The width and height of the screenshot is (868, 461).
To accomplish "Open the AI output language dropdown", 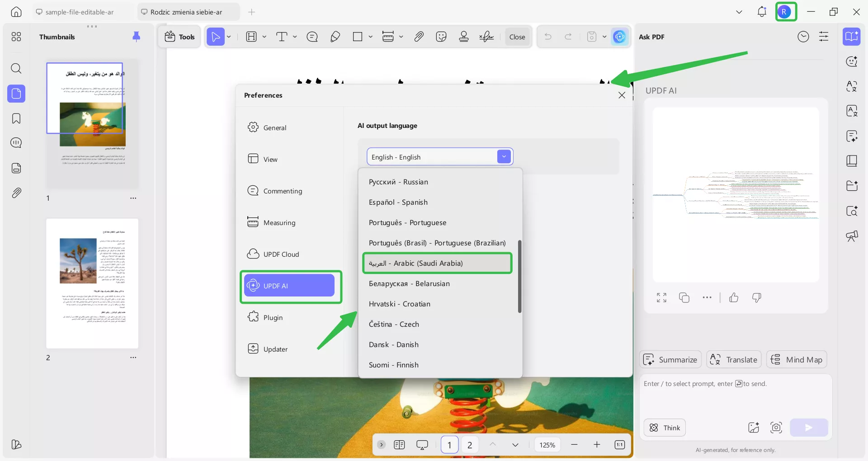I will [x=440, y=157].
